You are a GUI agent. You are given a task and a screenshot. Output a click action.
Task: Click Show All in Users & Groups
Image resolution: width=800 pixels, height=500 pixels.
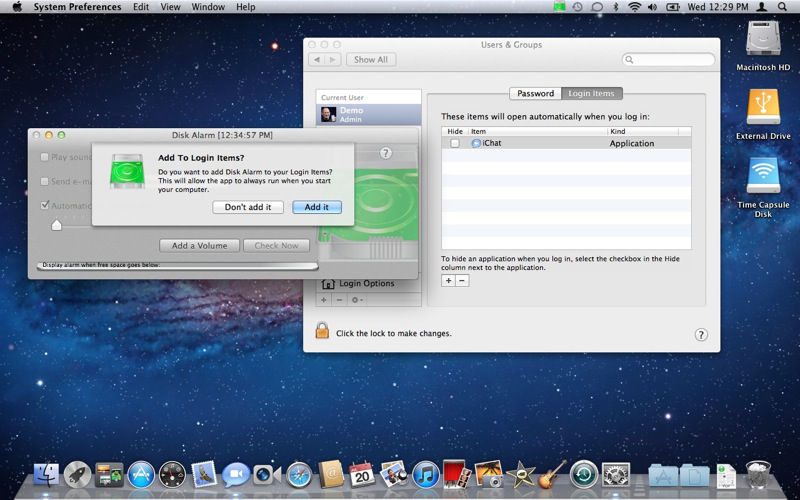[371, 59]
